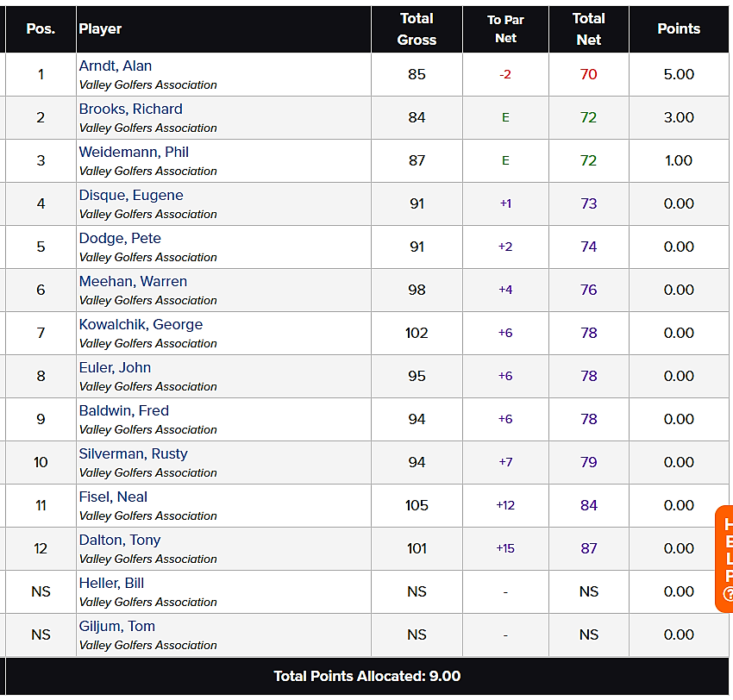Select Weidemann, Phil player name
This screenshot has width=733, height=700.
[x=134, y=152]
